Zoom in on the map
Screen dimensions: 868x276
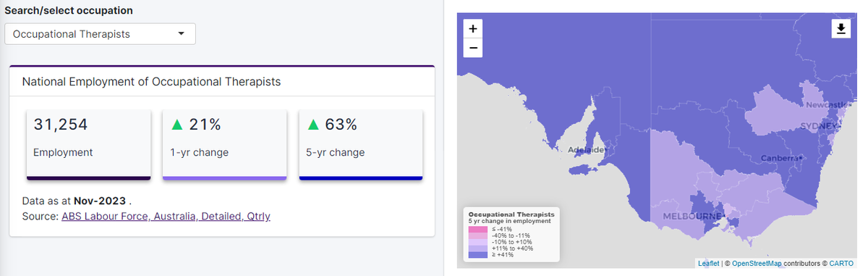pos(473,29)
